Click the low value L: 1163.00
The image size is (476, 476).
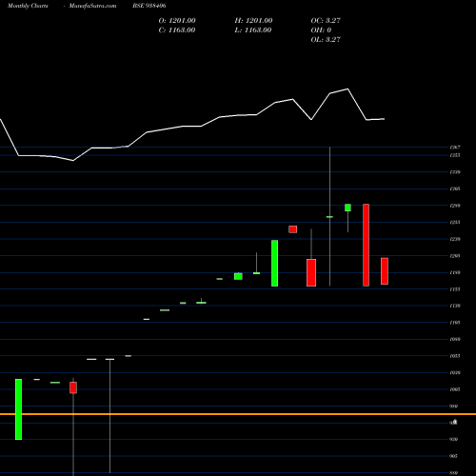click(x=253, y=30)
